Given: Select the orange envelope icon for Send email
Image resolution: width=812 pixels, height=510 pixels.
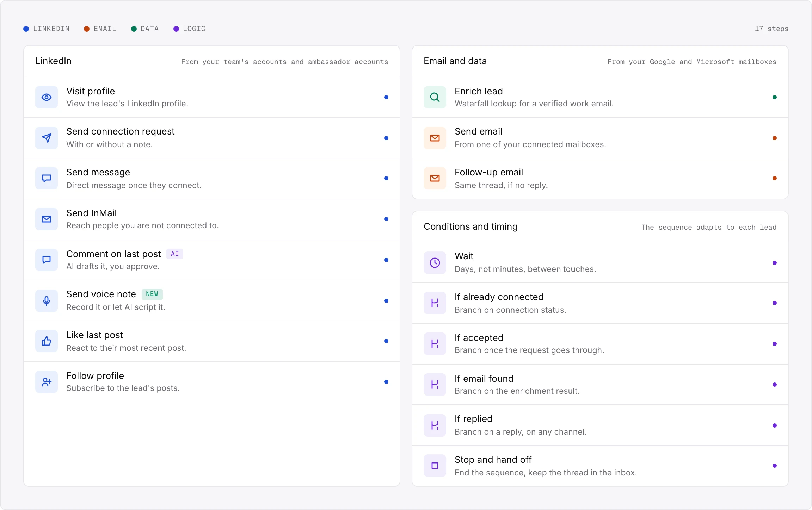Looking at the screenshot, I should (435, 138).
